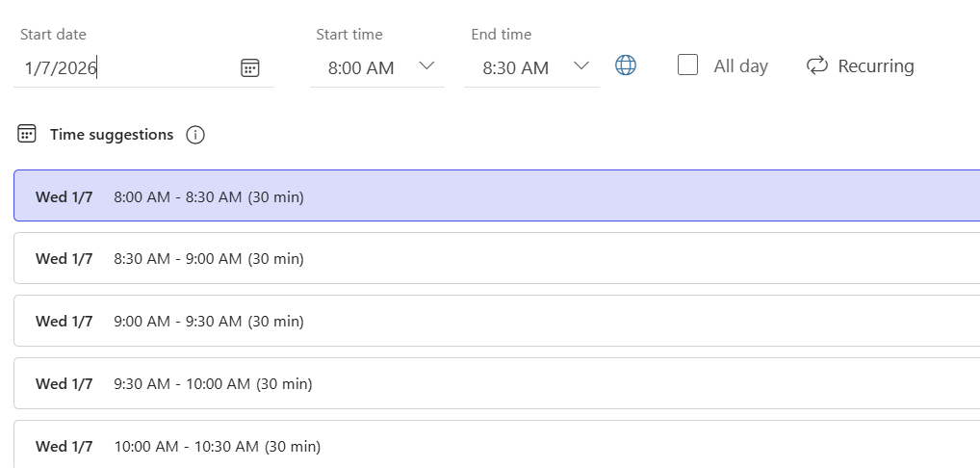The image size is (980, 468).
Task: Open the Start date calendar picker icon
Action: pyautogui.click(x=249, y=67)
